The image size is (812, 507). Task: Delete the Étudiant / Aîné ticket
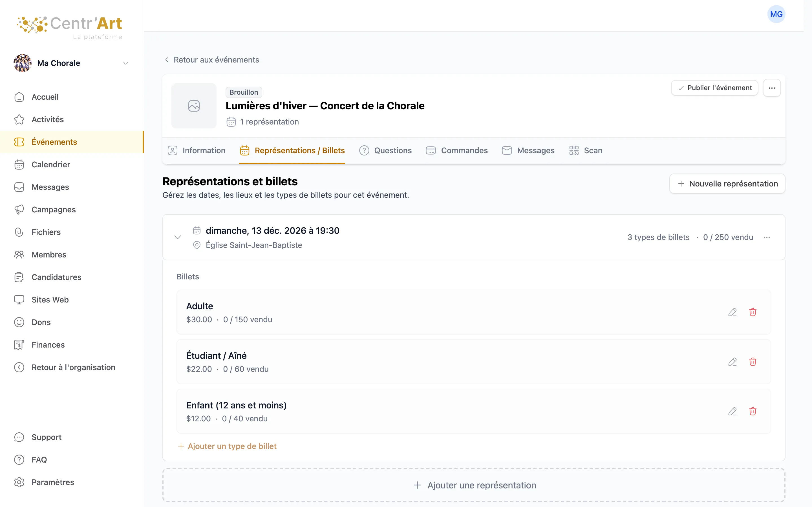coord(753,362)
